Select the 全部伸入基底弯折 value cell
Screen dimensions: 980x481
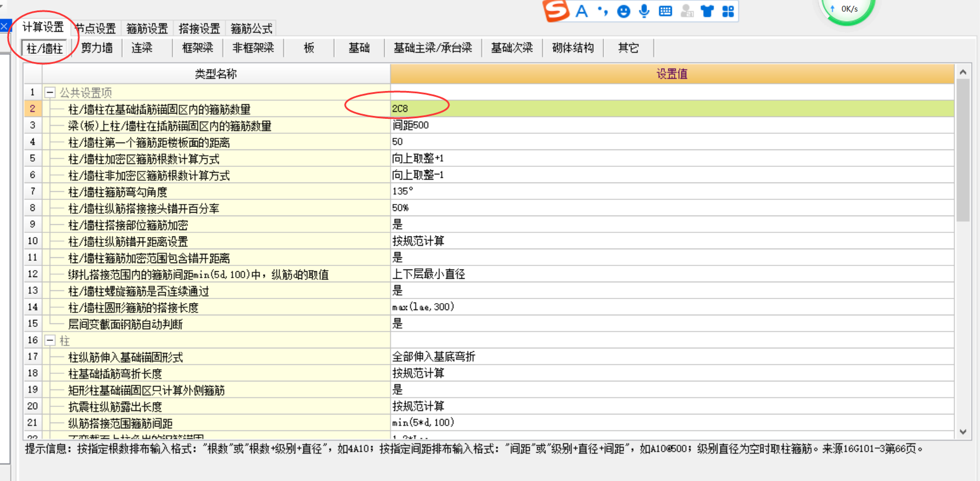click(x=672, y=357)
